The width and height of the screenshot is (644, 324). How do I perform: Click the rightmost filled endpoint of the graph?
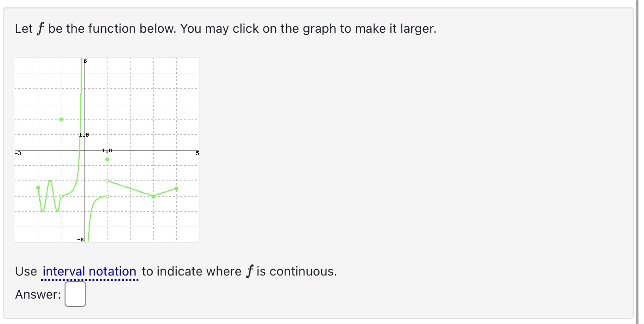click(x=176, y=188)
